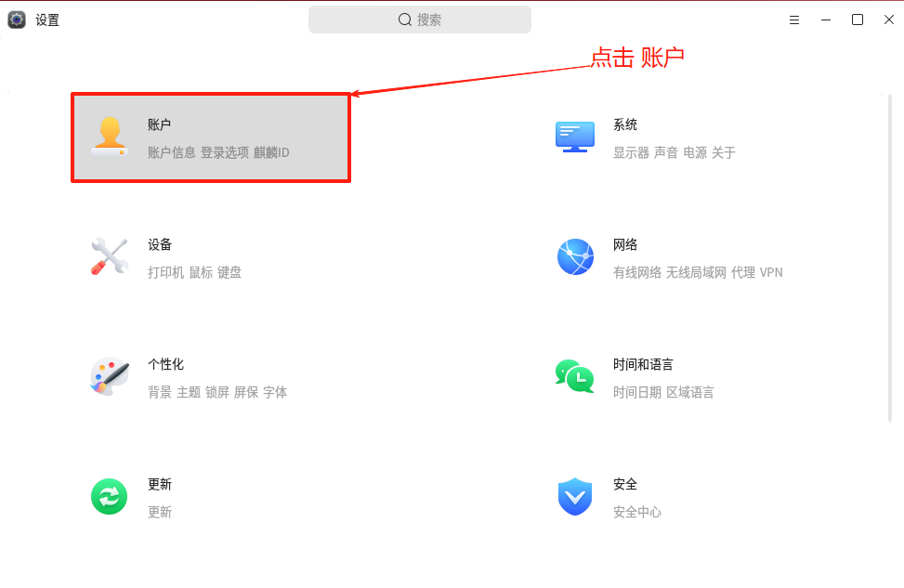This screenshot has width=904, height=588.
Task: Click the settings gear app icon in title bar
Action: [17, 20]
